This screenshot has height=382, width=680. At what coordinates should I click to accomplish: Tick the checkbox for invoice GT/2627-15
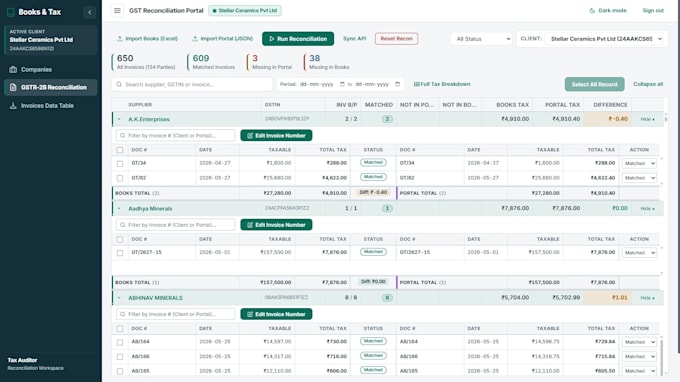click(120, 253)
